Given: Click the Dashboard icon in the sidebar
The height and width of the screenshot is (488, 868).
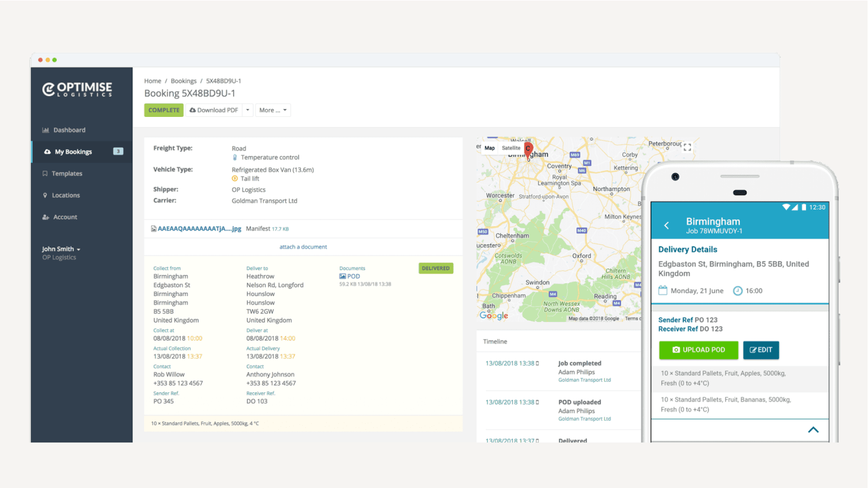Looking at the screenshot, I should tap(46, 130).
